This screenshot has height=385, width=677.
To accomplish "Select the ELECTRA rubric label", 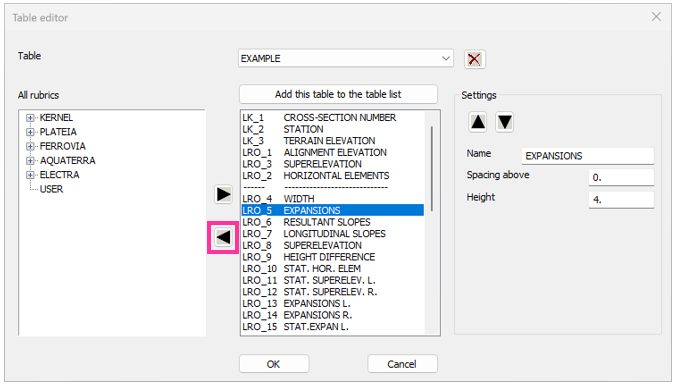I will point(60,174).
